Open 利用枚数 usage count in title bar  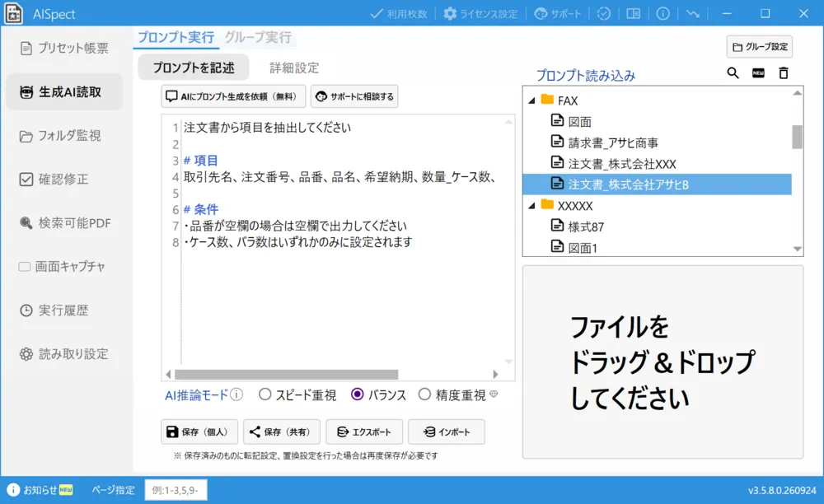tap(399, 14)
